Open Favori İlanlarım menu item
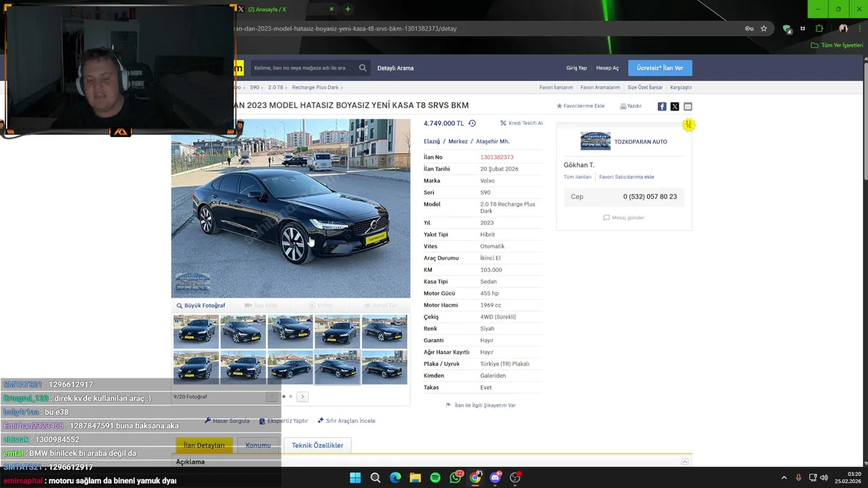This screenshot has width=868, height=488. click(556, 87)
